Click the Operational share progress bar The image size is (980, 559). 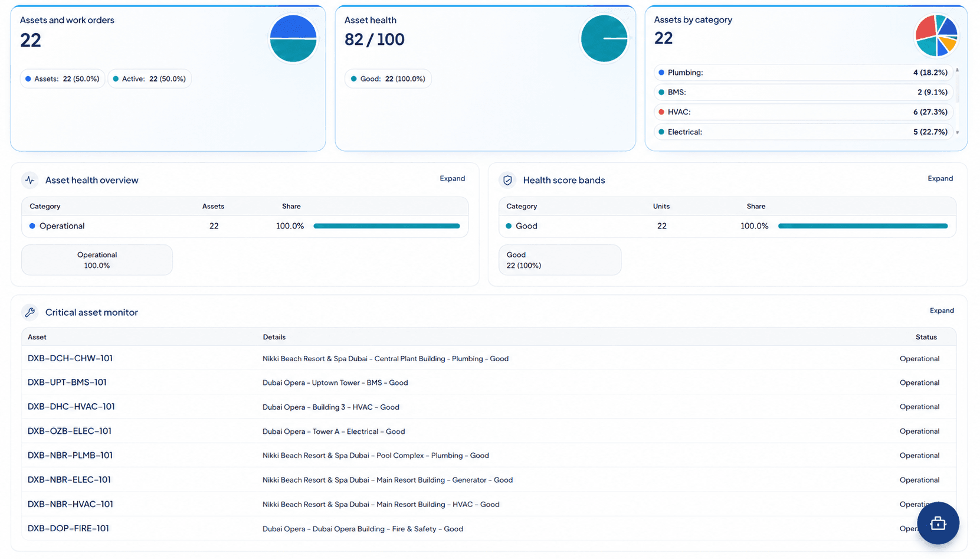[x=386, y=226]
